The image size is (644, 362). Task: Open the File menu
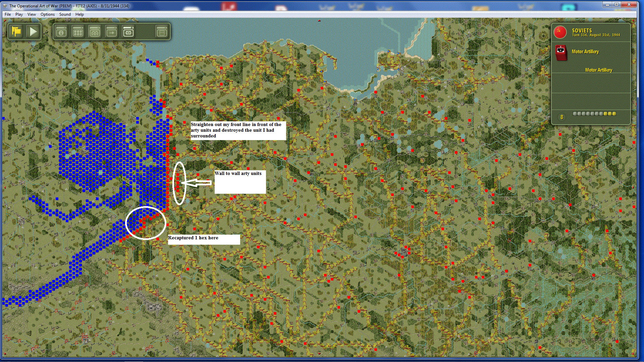pos(8,14)
